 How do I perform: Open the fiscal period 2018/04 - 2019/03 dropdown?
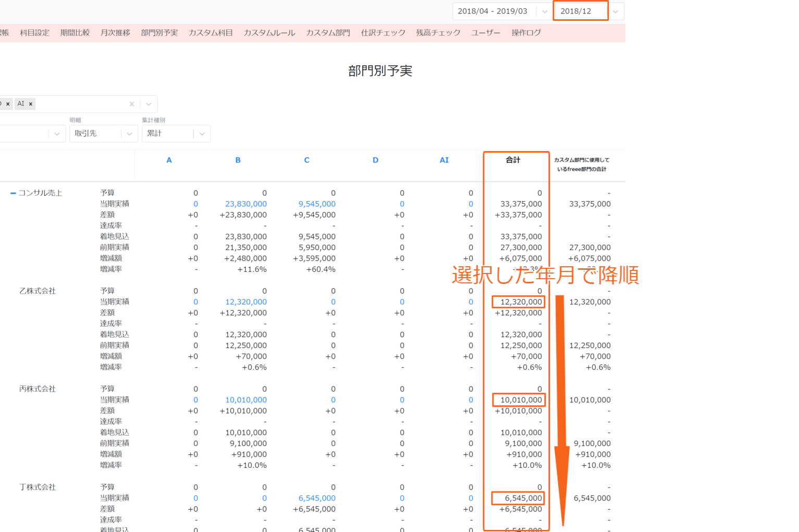tap(545, 11)
